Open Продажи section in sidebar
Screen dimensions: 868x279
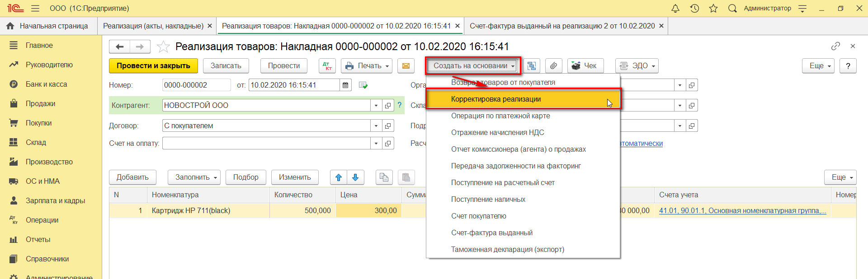(40, 104)
